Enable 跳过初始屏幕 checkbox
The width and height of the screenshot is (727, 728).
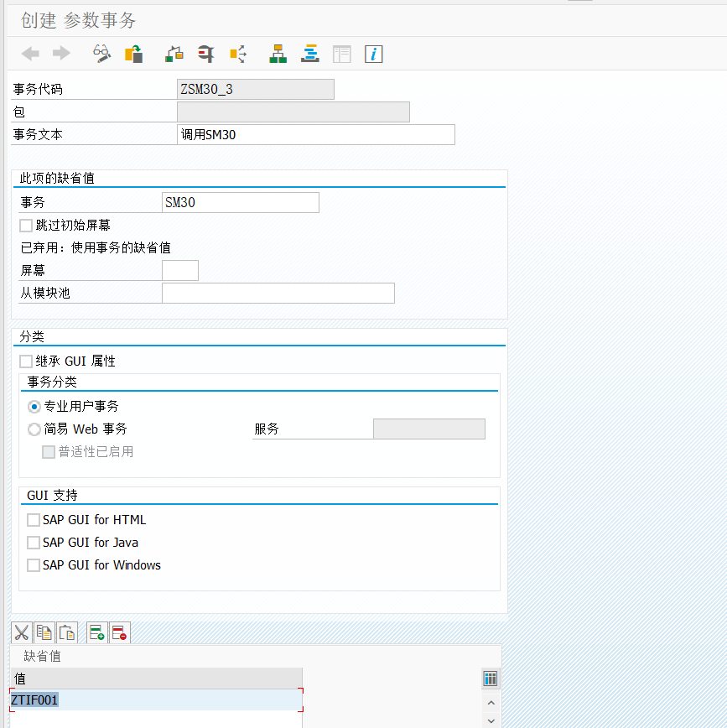[26, 226]
